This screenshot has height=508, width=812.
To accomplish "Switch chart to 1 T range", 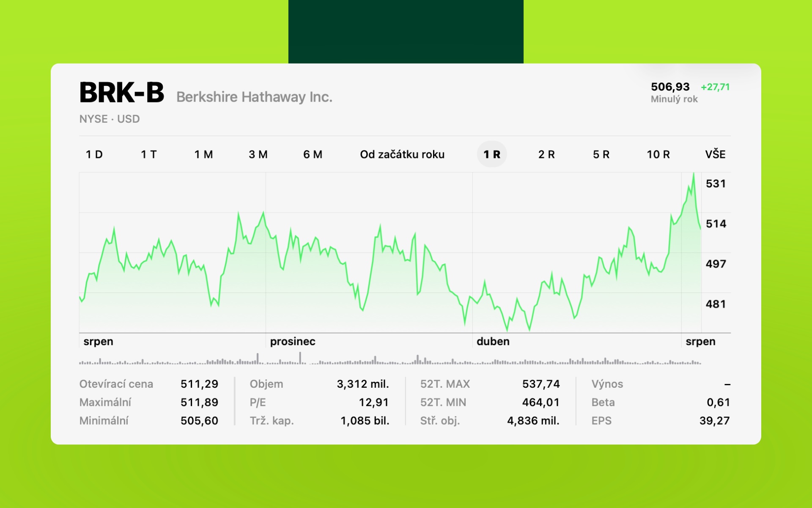I will coord(149,155).
